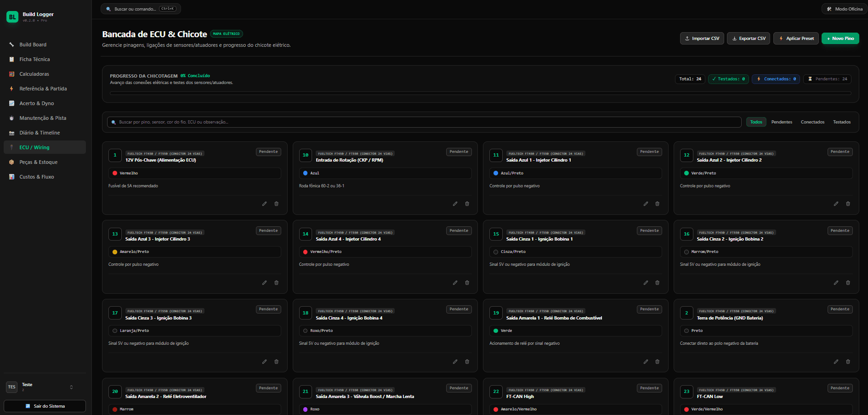Screen dimensions: 868x415
Task: Delete pin 19 Relé Bomba de Combustível
Action: click(x=658, y=362)
